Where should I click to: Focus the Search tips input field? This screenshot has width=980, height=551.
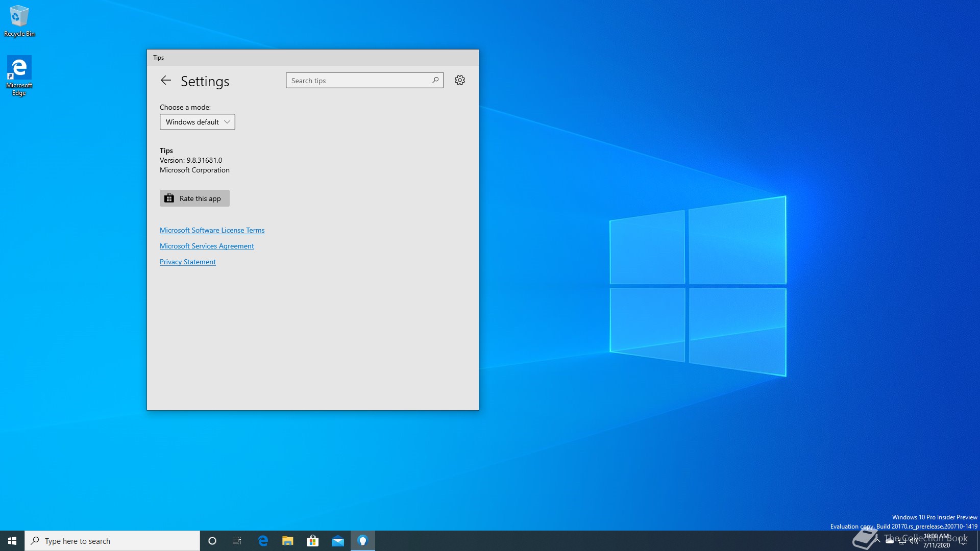(x=364, y=80)
